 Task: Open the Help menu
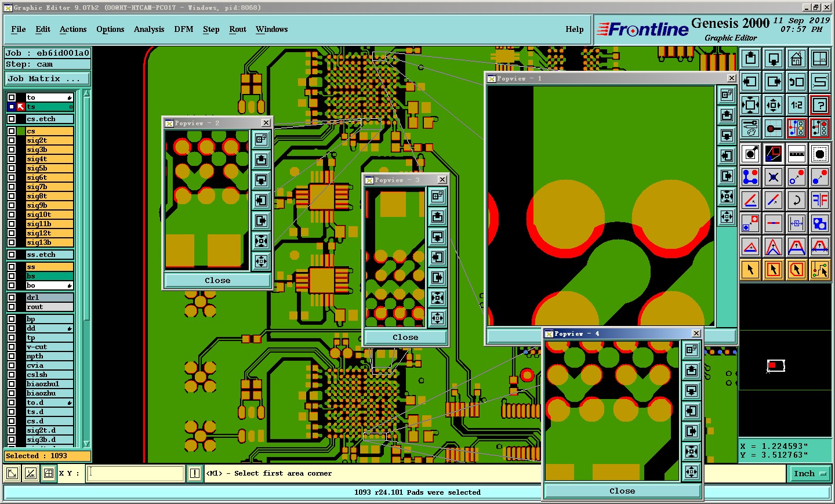575,30
